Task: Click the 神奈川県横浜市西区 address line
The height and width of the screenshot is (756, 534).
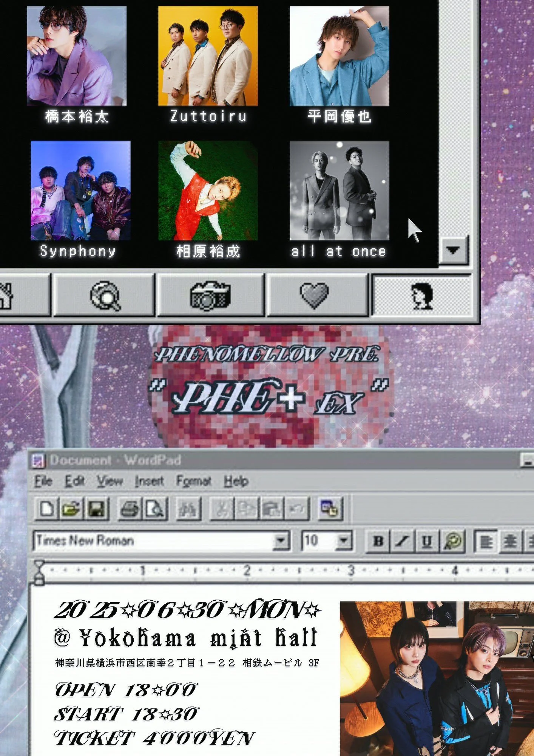Action: 187,663
